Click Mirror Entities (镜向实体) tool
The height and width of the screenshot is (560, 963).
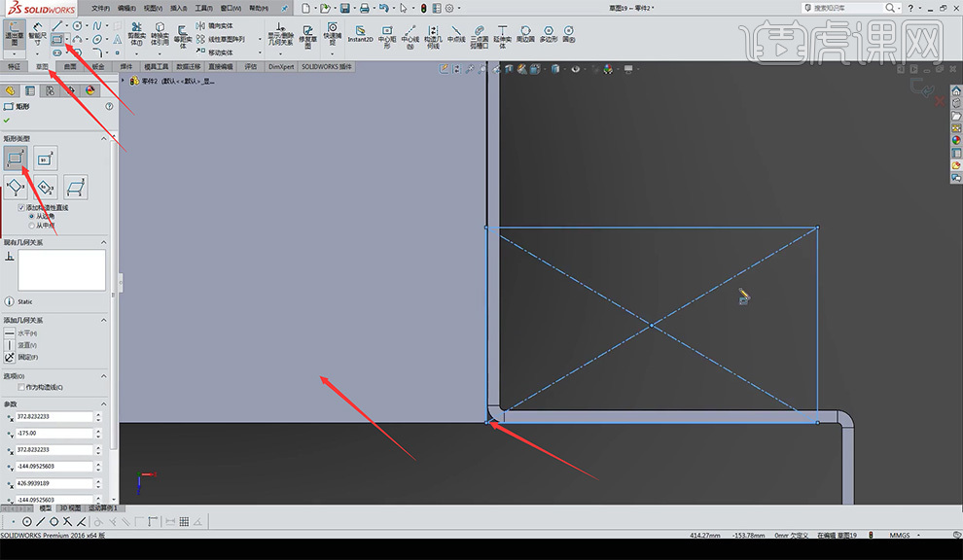coord(215,26)
